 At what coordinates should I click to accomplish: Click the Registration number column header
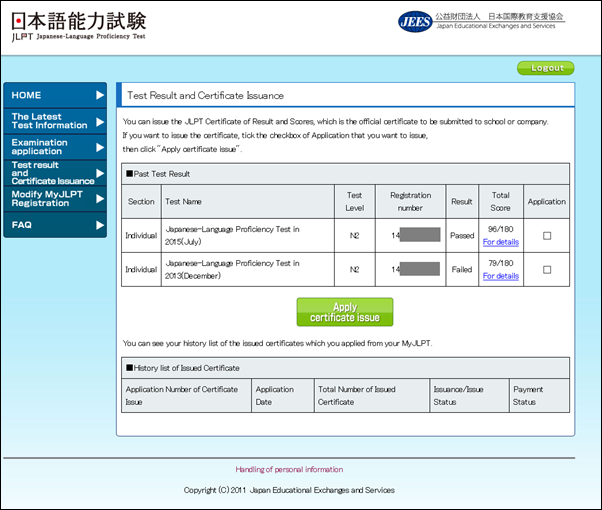[x=410, y=202]
